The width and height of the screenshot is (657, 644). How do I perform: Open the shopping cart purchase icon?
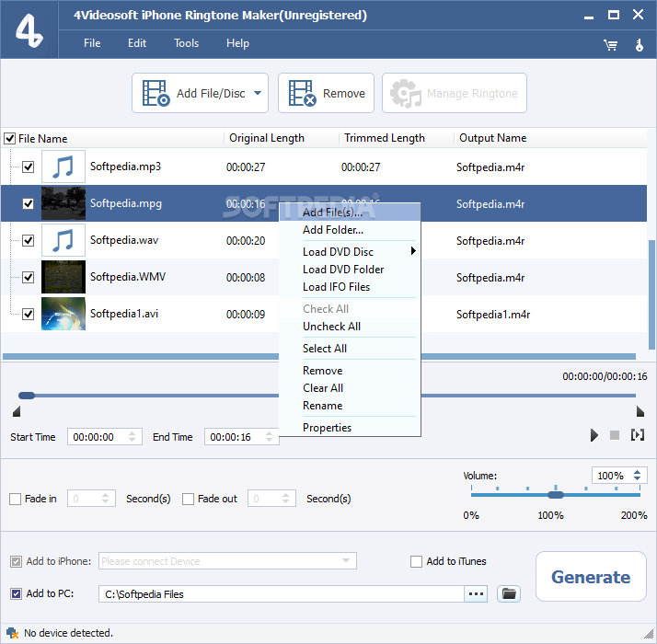click(610, 45)
